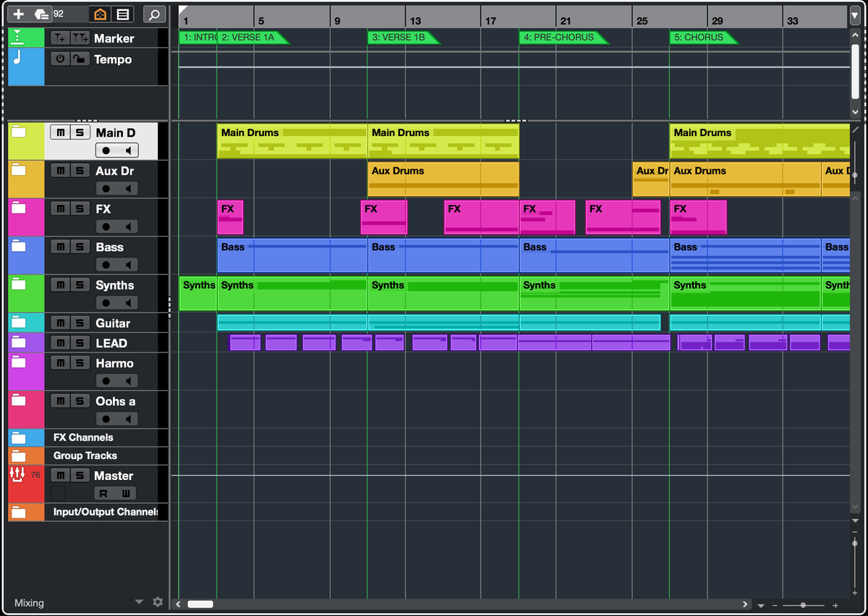Viewport: 868px width, 616px height.
Task: Expand the Group Tracks folder
Action: click(17, 455)
